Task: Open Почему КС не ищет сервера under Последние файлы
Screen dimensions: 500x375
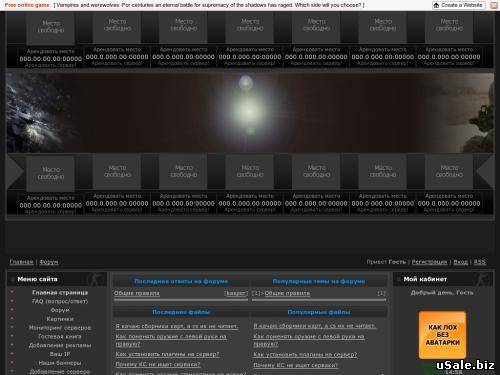Action: coord(158,365)
